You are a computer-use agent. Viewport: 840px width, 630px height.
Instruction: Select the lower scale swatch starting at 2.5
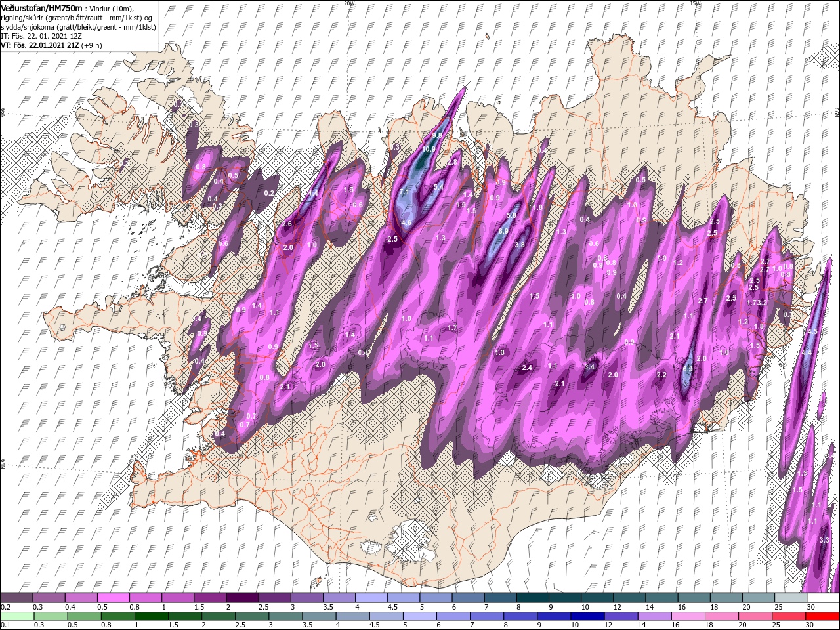pos(253,616)
